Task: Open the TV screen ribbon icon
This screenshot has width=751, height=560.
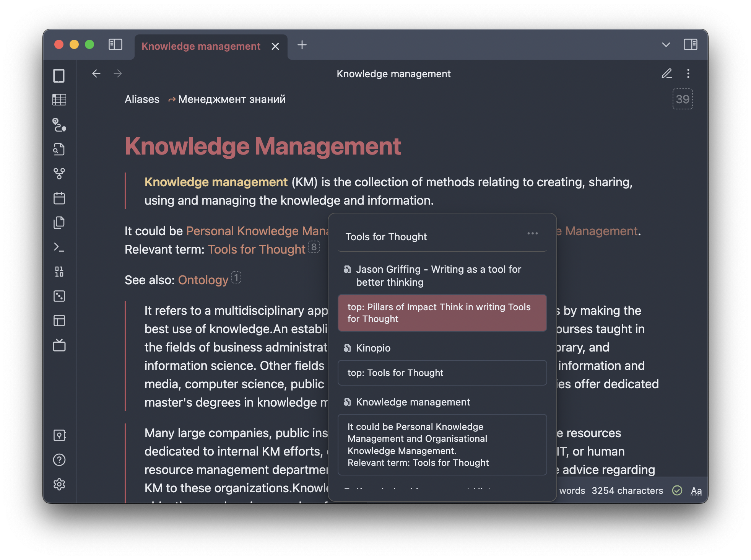Action: [59, 345]
